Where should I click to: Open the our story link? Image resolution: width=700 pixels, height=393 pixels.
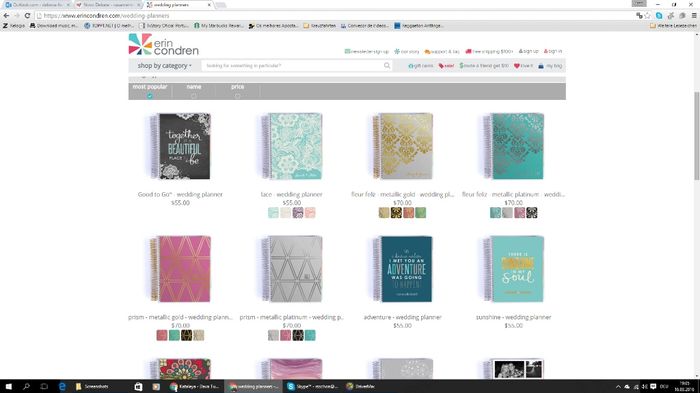coord(406,51)
